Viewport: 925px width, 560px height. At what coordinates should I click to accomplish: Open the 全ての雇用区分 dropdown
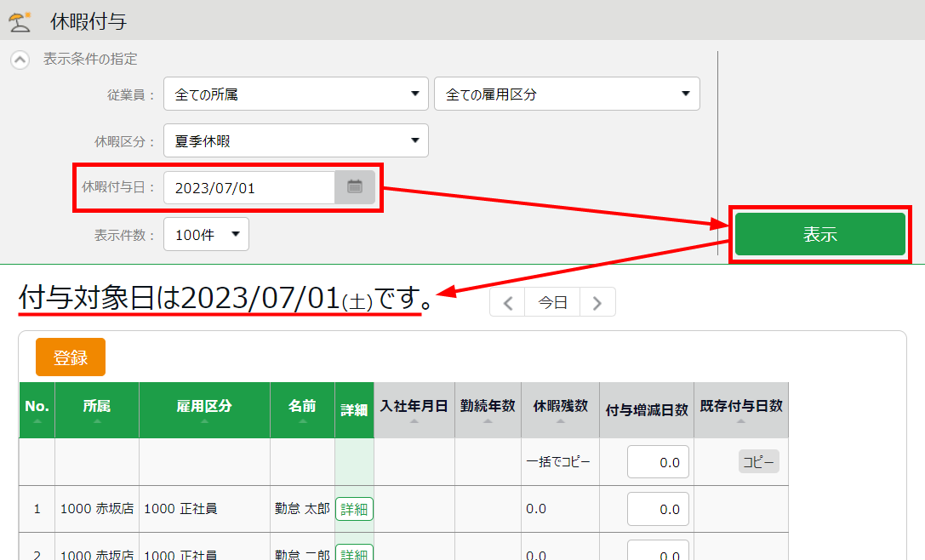(x=567, y=94)
